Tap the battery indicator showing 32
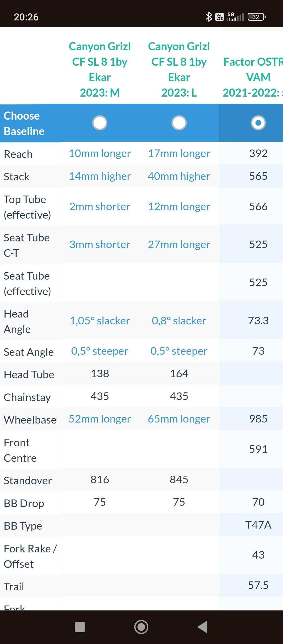 pos(257,17)
